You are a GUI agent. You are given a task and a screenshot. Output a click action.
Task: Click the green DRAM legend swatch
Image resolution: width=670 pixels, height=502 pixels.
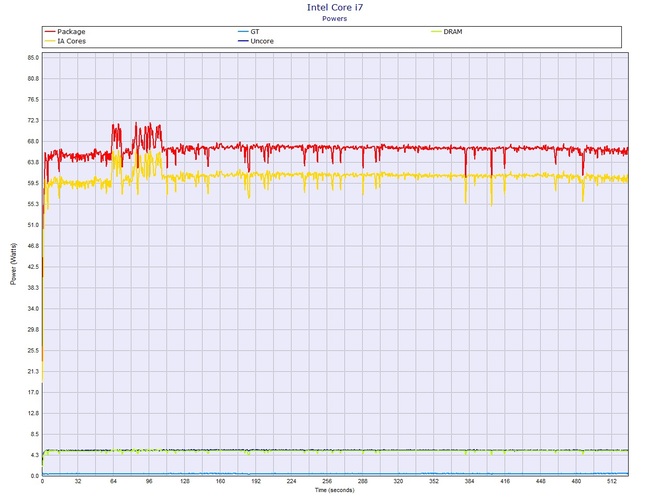coord(436,32)
